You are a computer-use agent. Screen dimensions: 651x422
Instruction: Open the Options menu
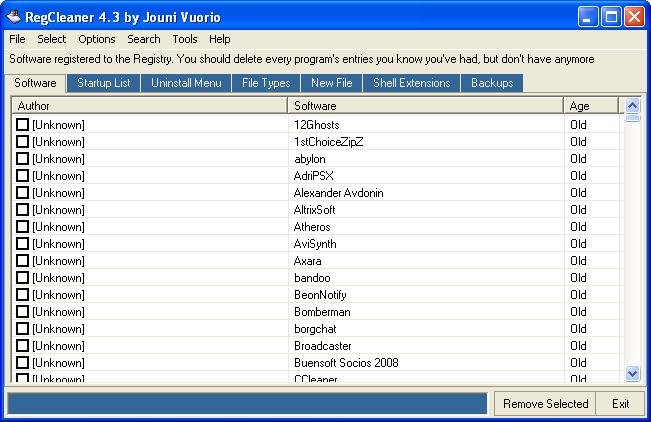[97, 39]
